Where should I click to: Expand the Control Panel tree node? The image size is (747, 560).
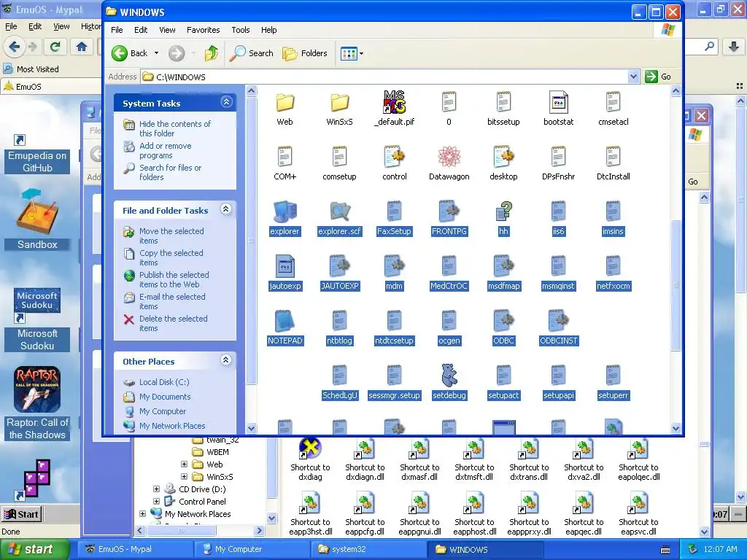pos(156,501)
